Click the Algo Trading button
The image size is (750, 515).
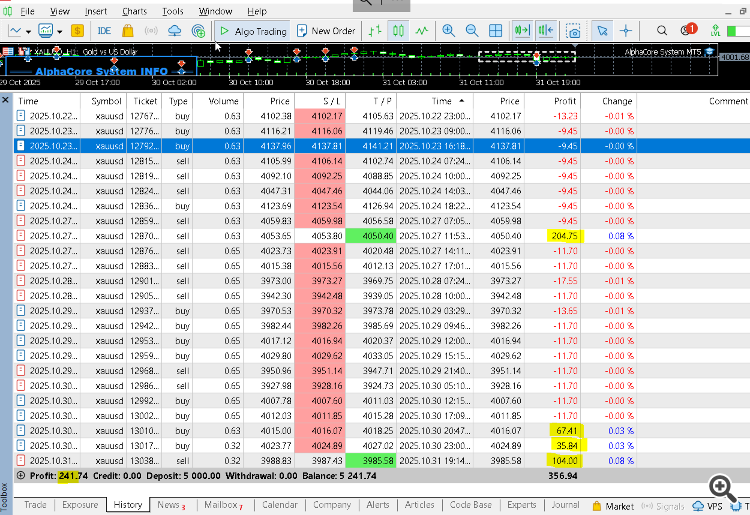(x=252, y=31)
